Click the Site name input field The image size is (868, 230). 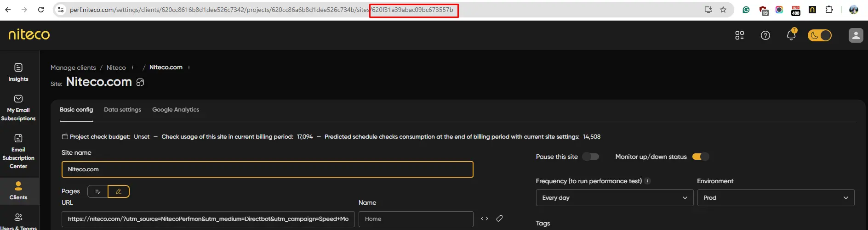[268, 169]
